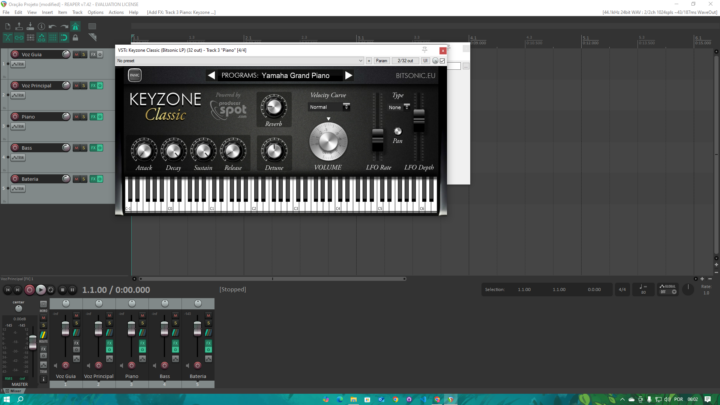Click the transport Record button

(29, 290)
